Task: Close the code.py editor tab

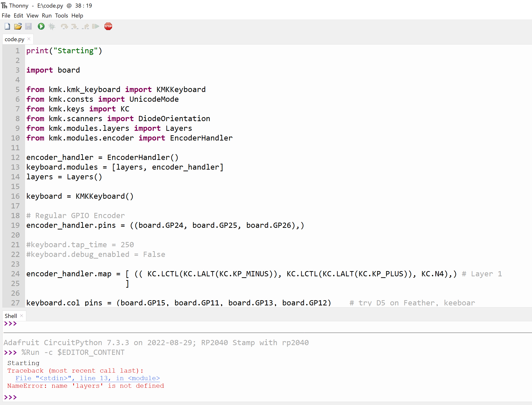Action: coord(29,39)
